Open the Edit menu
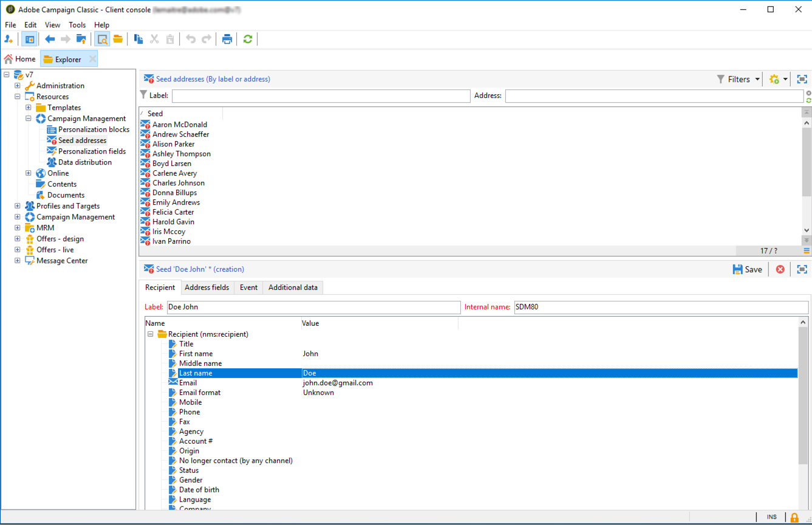 coord(30,25)
